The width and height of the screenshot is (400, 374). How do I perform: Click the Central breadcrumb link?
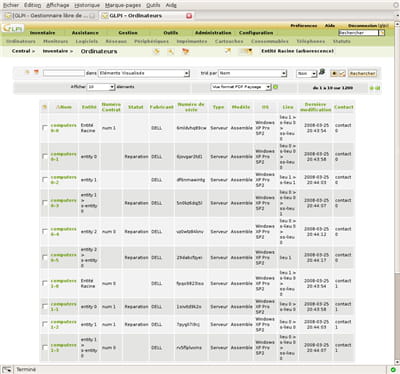[21, 51]
